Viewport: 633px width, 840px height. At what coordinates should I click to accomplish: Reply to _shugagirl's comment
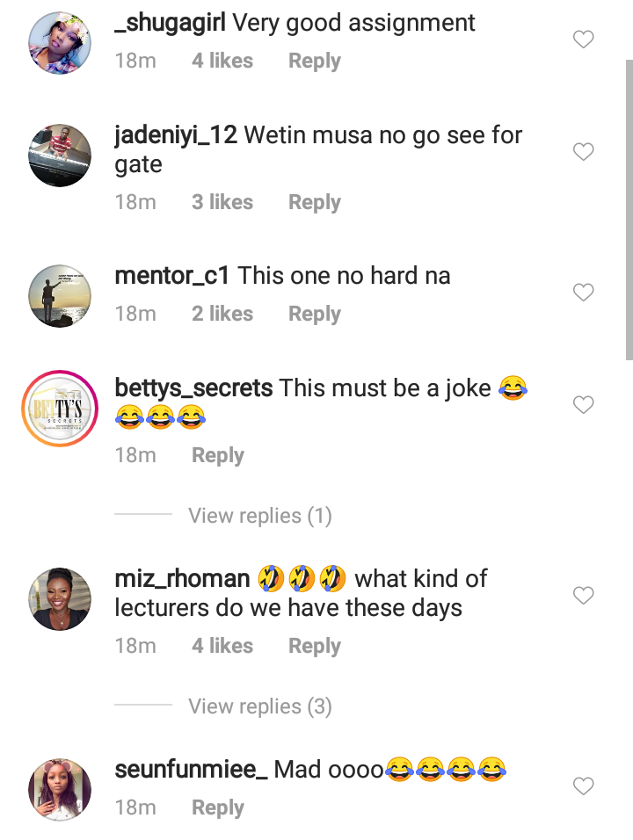(x=314, y=62)
